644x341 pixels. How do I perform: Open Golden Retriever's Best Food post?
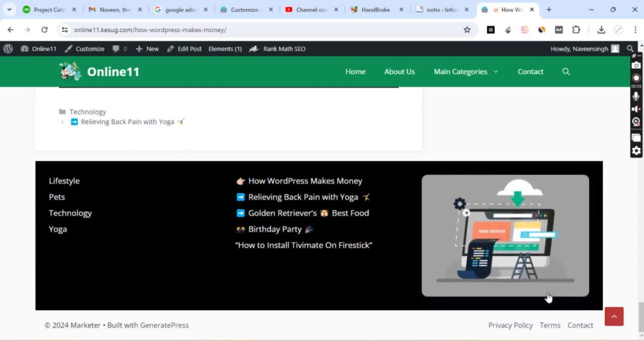click(x=303, y=213)
